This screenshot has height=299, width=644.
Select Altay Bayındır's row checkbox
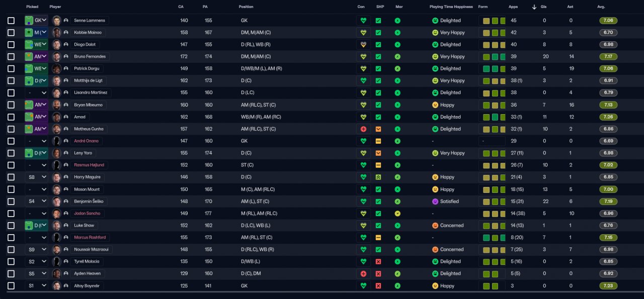pos(11,286)
